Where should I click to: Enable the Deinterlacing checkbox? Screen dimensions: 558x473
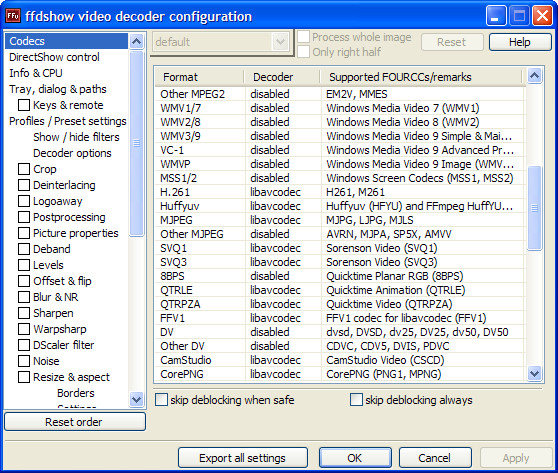click(24, 185)
